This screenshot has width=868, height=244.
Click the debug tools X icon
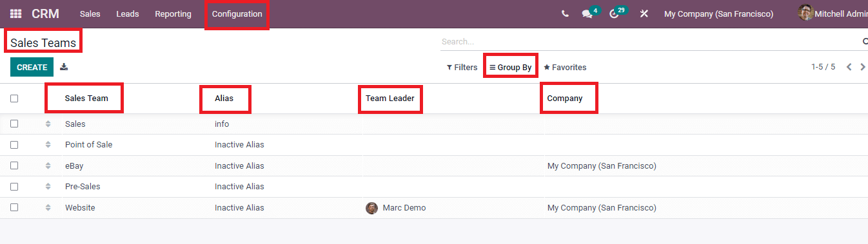(x=644, y=14)
